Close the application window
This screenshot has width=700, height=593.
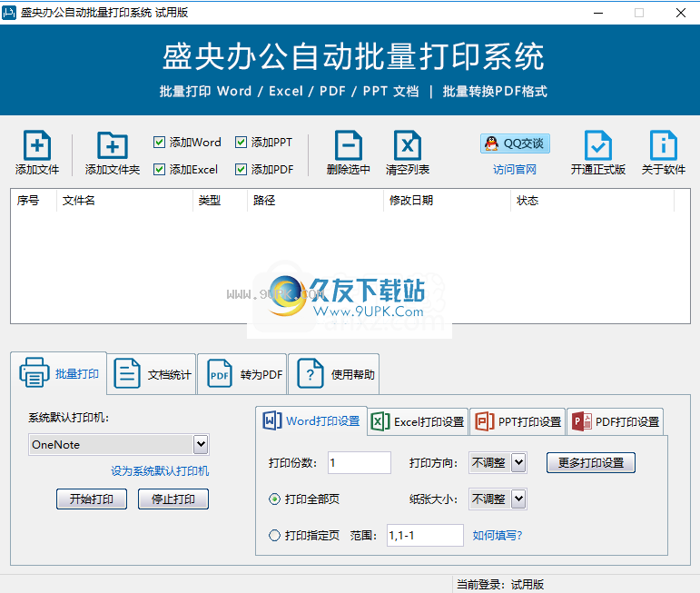[x=680, y=13]
